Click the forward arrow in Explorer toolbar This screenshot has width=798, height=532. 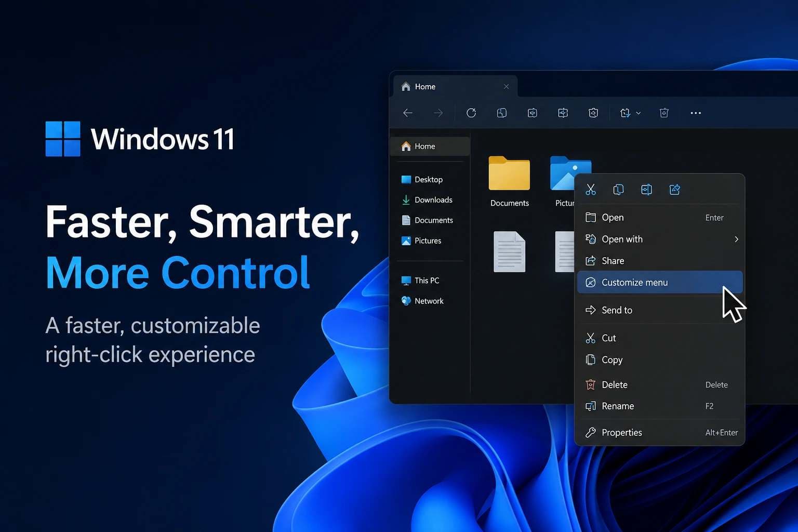438,113
